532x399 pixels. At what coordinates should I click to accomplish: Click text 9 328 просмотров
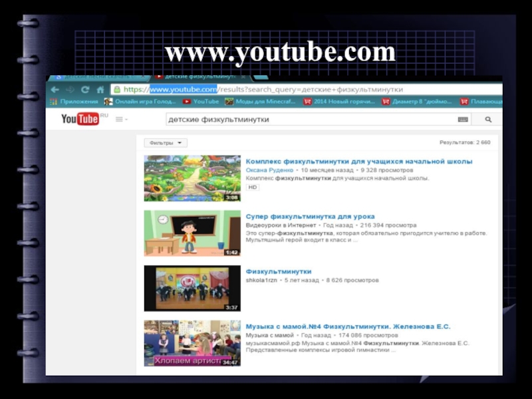click(387, 170)
